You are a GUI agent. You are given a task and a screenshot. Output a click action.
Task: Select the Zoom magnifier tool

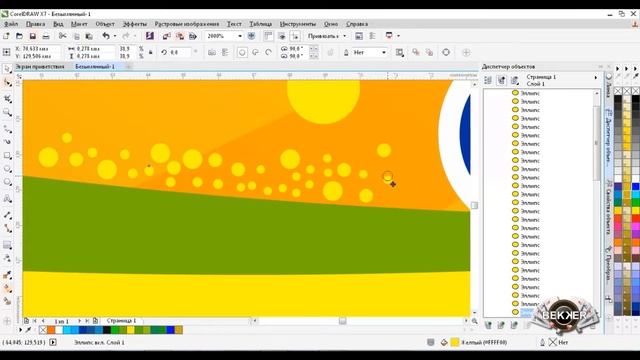click(x=7, y=112)
